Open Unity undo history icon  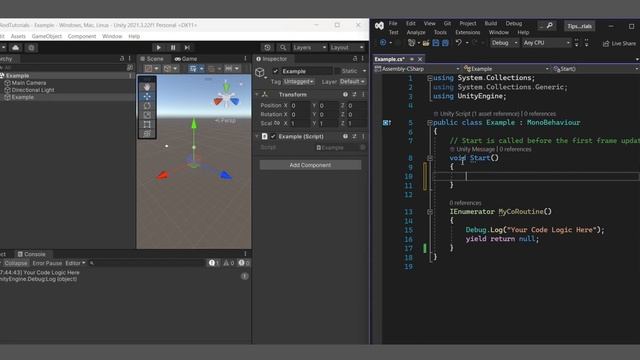pyautogui.click(x=267, y=48)
